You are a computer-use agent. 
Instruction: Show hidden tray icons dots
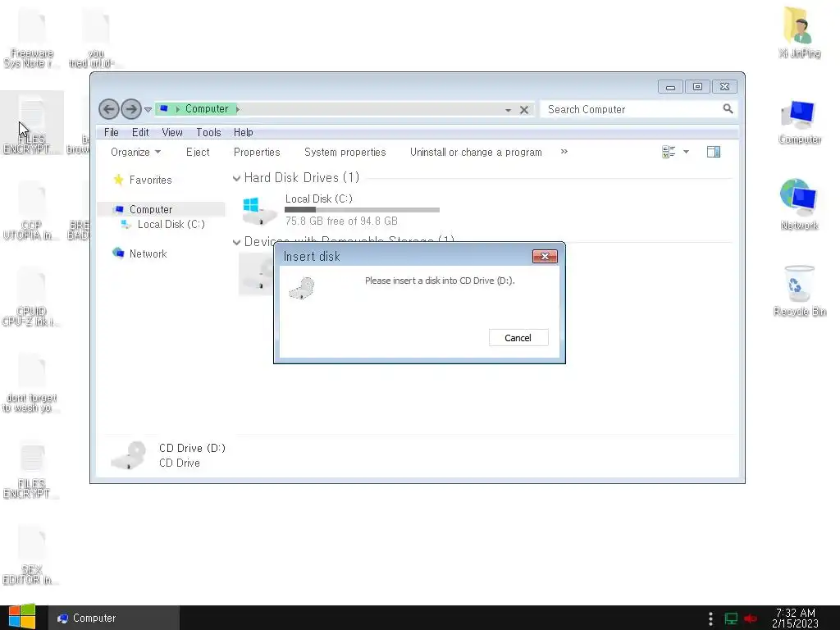click(x=710, y=619)
